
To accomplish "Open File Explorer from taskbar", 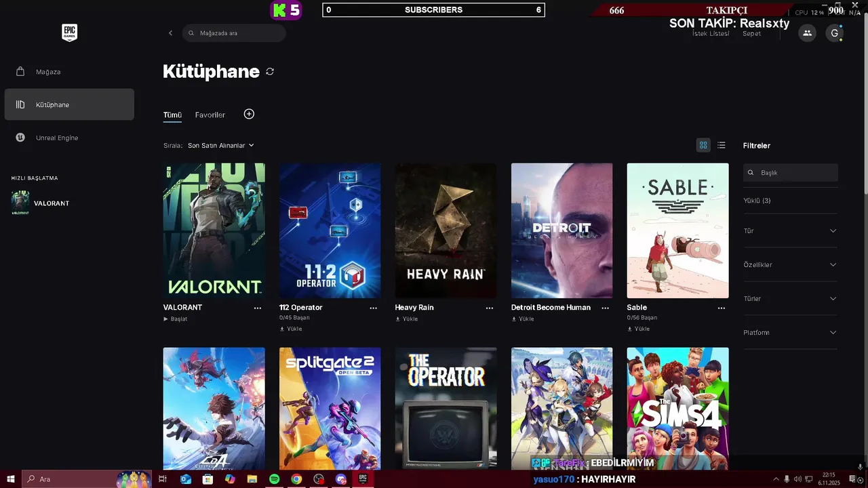I will [x=252, y=479].
